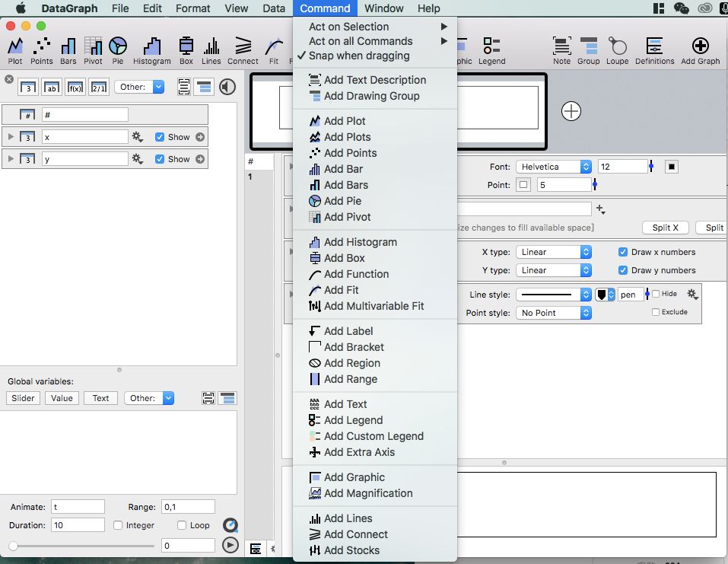Expand the x column row
Viewport: 728px width, 564px height.
[x=11, y=136]
